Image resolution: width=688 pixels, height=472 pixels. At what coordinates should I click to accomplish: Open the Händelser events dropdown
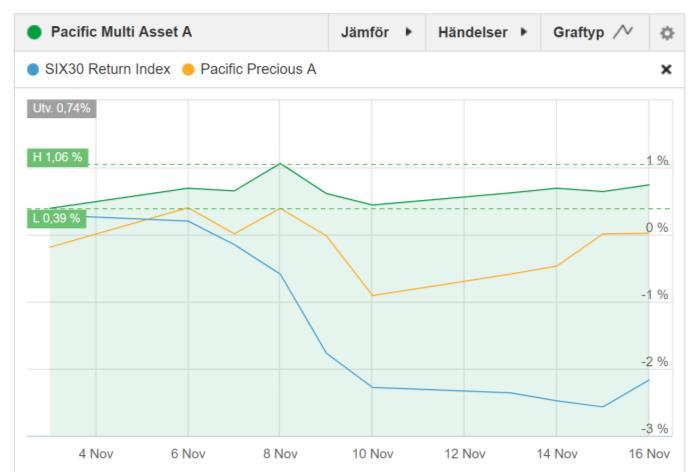pos(483,32)
